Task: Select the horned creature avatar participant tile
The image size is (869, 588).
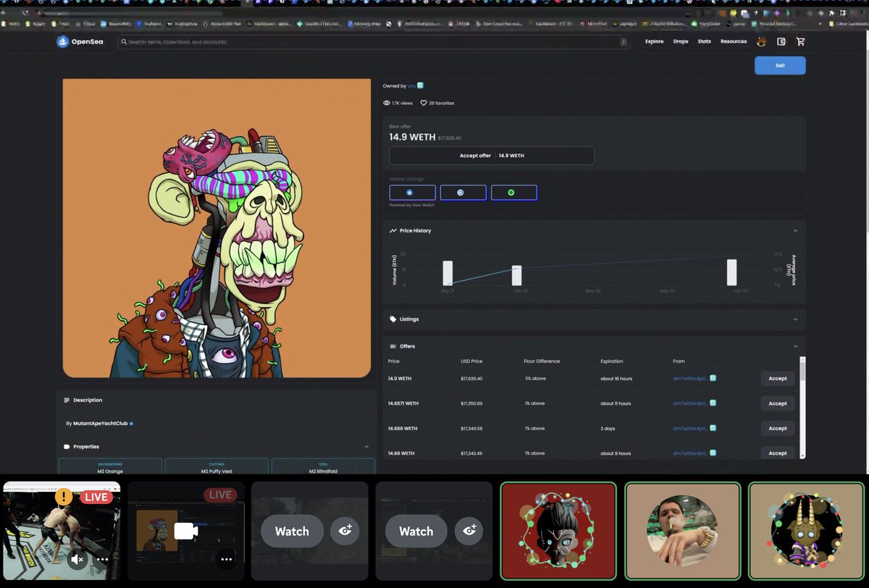Action: [x=807, y=532]
